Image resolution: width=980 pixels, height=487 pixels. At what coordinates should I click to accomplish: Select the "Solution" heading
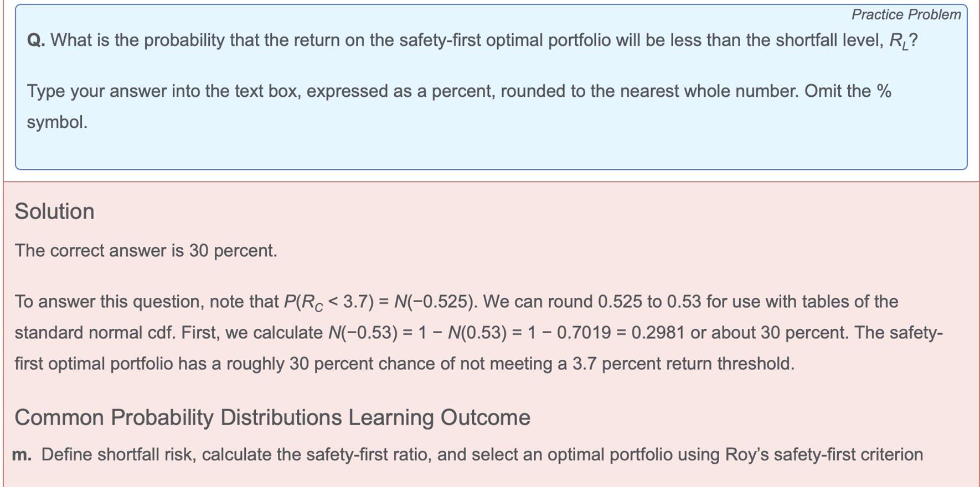pyautogui.click(x=54, y=211)
